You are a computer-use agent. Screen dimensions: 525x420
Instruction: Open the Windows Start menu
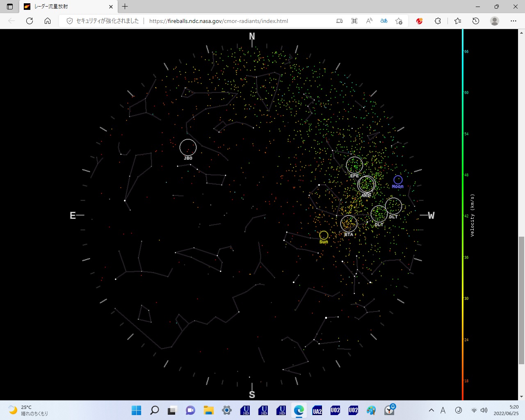click(136, 410)
